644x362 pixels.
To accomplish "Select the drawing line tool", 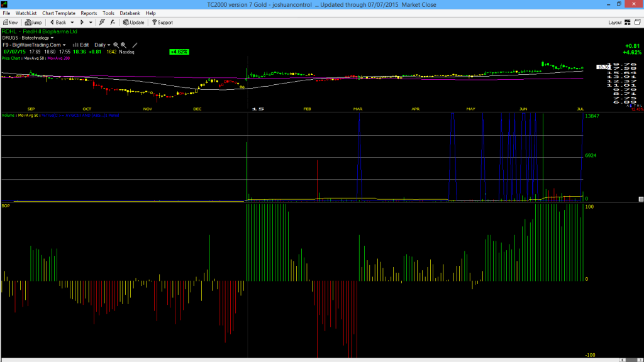I will point(135,45).
